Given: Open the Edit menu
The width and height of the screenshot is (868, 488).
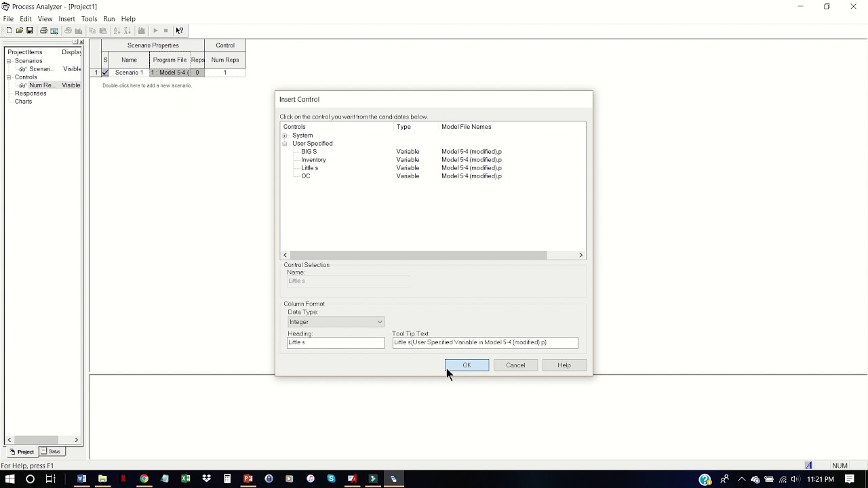Looking at the screenshot, I should tap(26, 19).
